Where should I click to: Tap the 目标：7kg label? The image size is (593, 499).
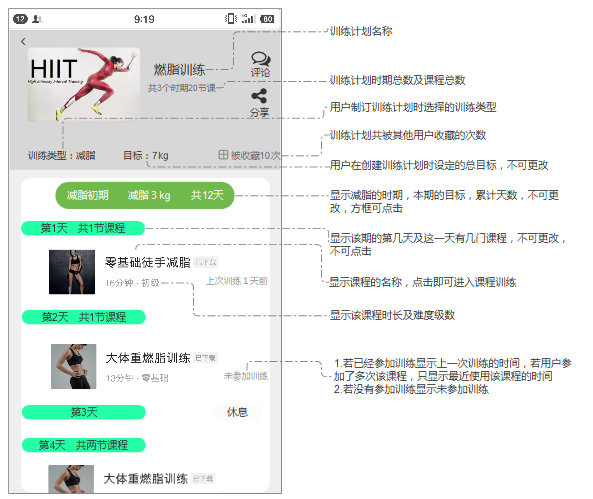146,155
